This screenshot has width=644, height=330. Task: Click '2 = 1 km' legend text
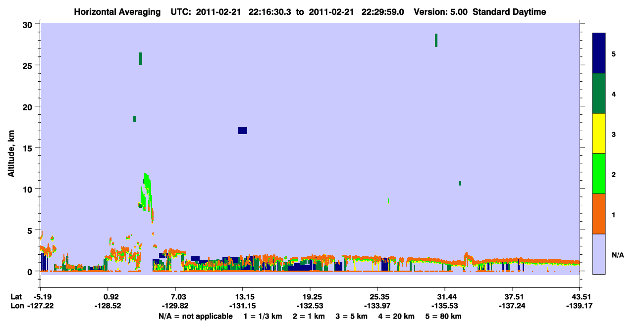[x=310, y=316]
